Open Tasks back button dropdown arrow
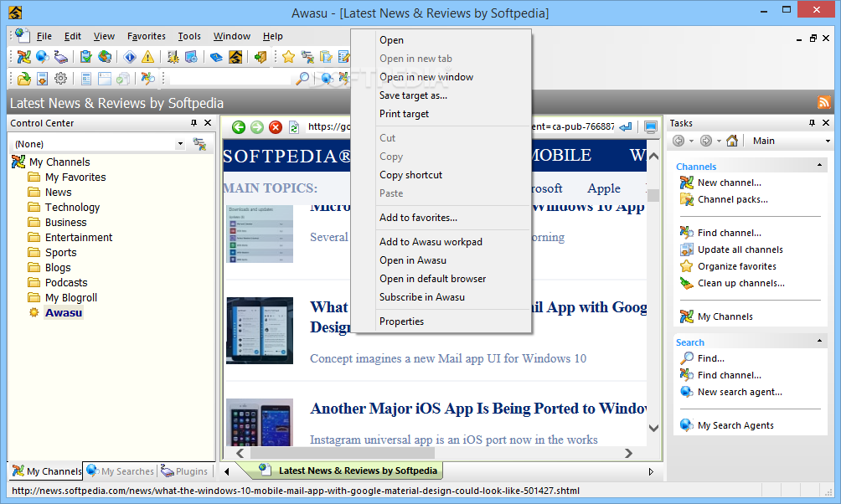The image size is (841, 504). 691,141
